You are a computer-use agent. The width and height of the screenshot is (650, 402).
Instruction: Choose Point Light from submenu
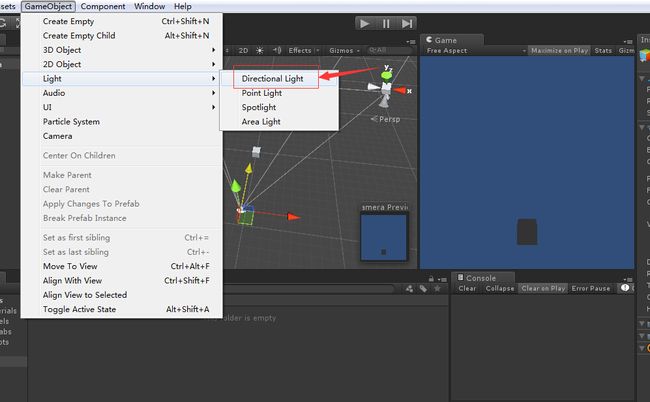click(279, 93)
